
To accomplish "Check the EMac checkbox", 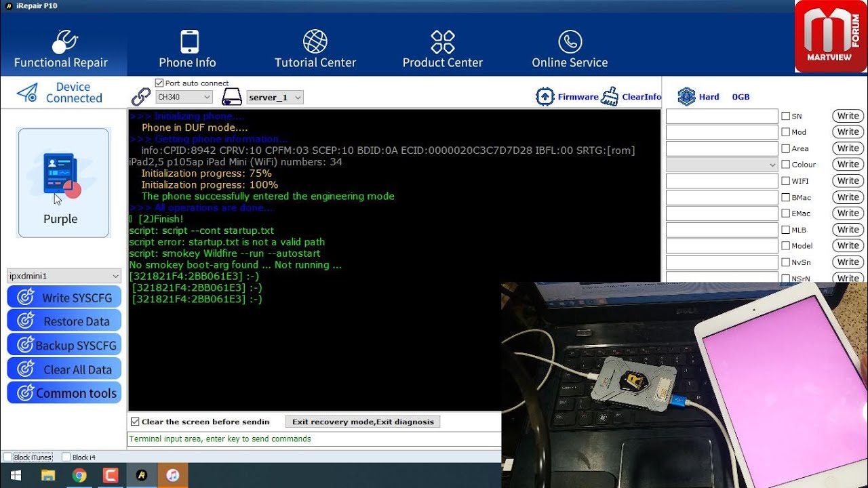I will (x=785, y=213).
